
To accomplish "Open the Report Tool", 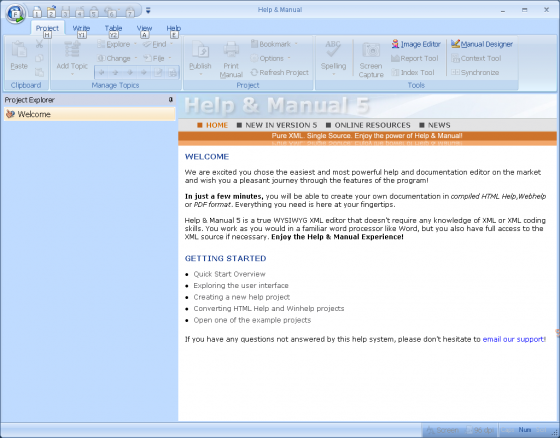I will pos(415,59).
